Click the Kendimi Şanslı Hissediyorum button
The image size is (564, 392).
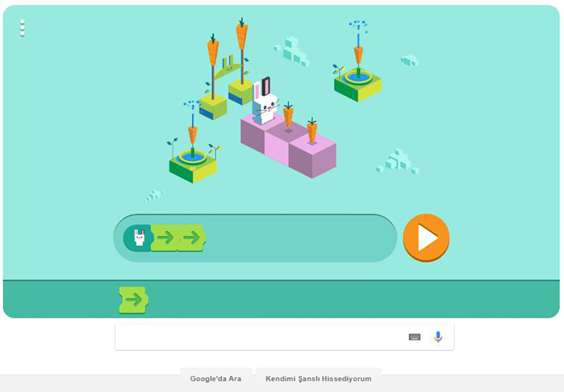pos(318,379)
